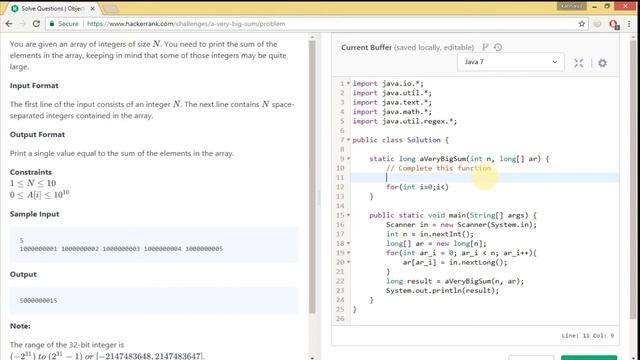The width and height of the screenshot is (640, 360).
Task: Click 'Current Buffer' label
Action: [x=366, y=47]
